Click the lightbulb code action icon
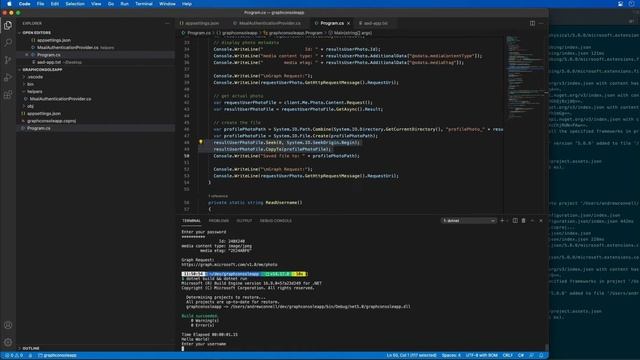The height and width of the screenshot is (360, 640). 200,142
